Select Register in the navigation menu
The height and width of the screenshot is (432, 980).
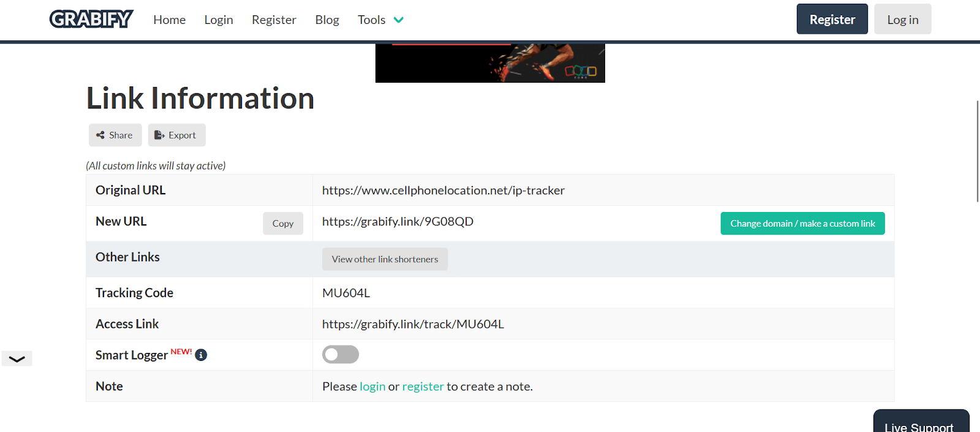(274, 20)
